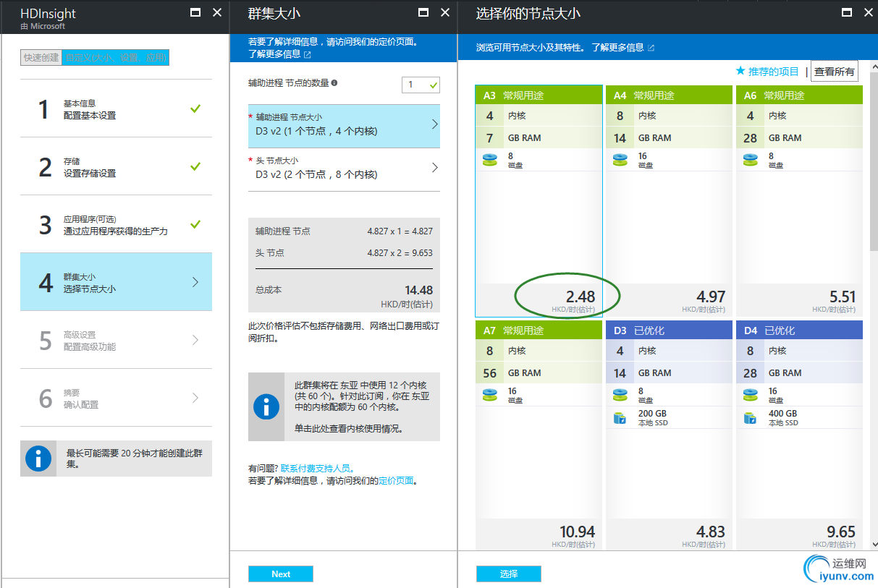Select the D3 已优化 card header
The image size is (878, 588).
[x=669, y=331]
